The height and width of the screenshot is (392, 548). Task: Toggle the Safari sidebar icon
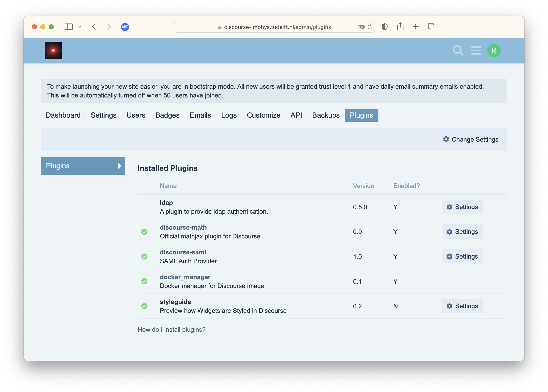(x=68, y=27)
